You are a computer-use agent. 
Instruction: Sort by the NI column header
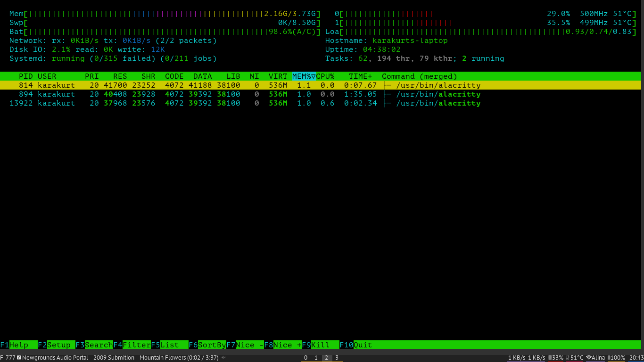[255, 76]
